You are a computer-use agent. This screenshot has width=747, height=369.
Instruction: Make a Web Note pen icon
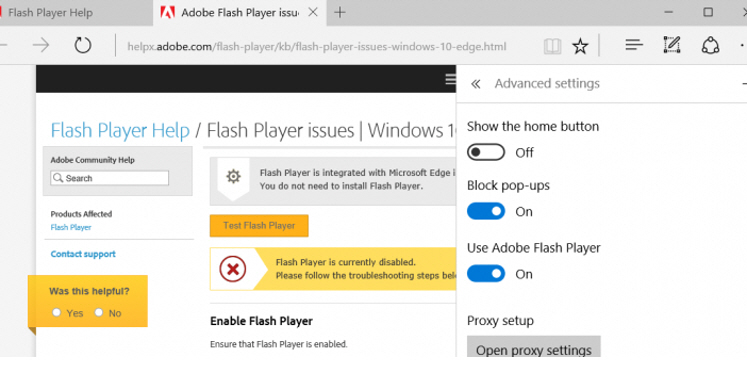(x=672, y=45)
